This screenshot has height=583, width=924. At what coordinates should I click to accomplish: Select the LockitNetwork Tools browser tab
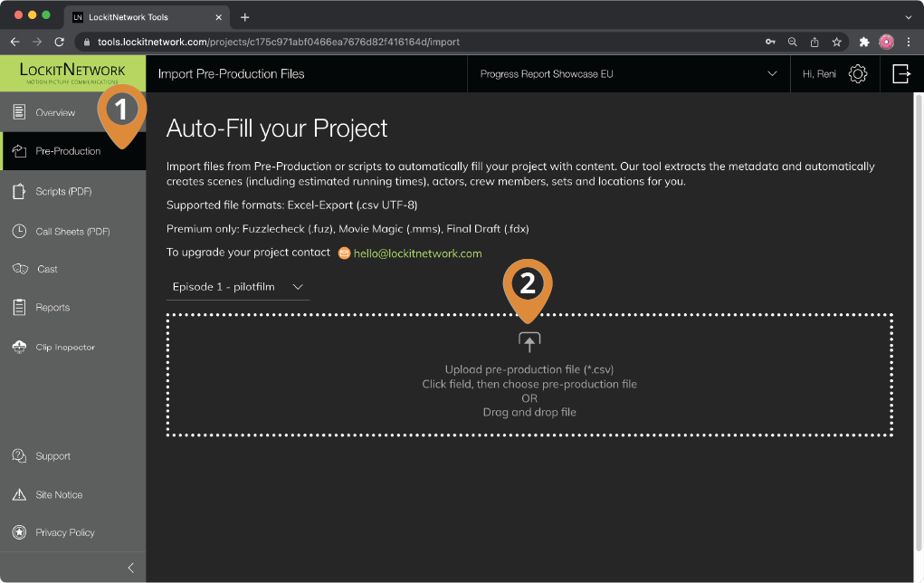[146, 17]
